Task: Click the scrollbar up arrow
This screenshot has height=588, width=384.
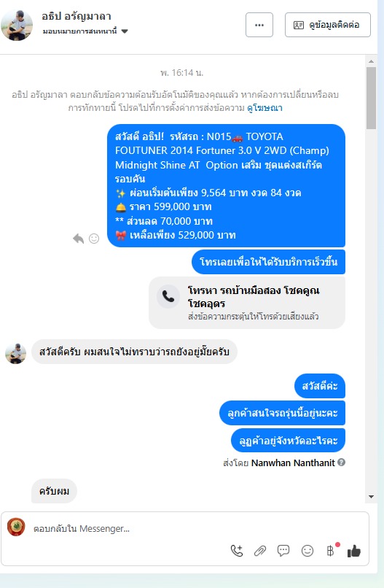Action: [372, 61]
